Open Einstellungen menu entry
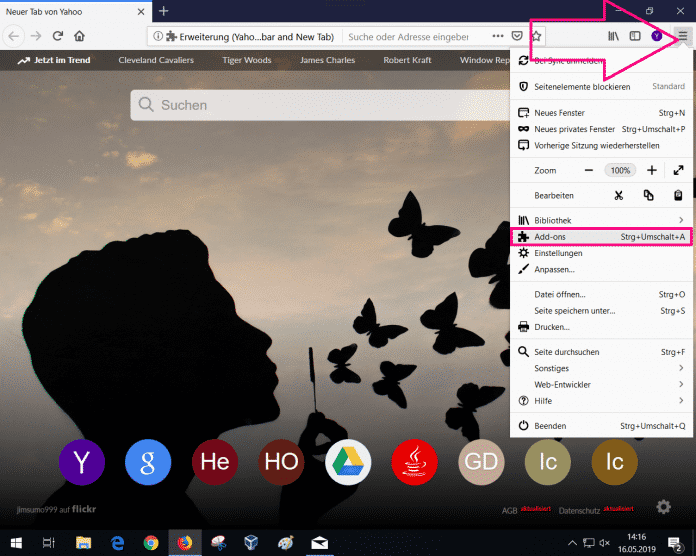 pos(558,253)
